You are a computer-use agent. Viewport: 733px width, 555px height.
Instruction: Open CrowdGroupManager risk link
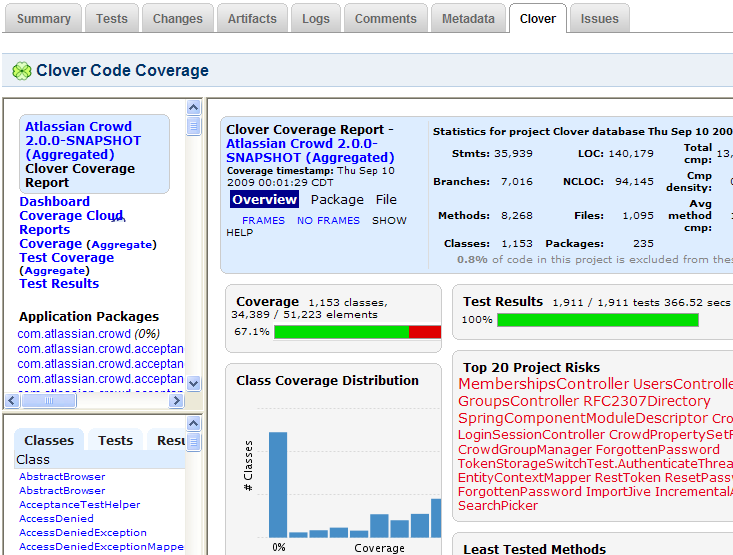click(525, 450)
